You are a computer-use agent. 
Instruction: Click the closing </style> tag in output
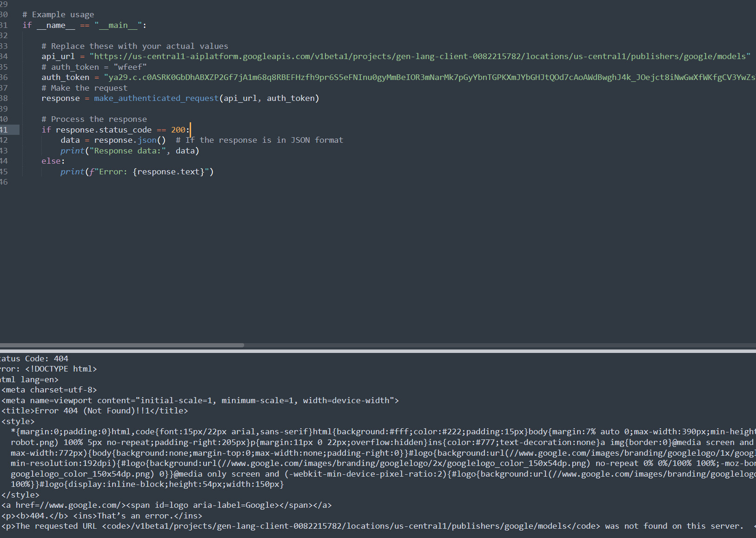pyautogui.click(x=20, y=495)
